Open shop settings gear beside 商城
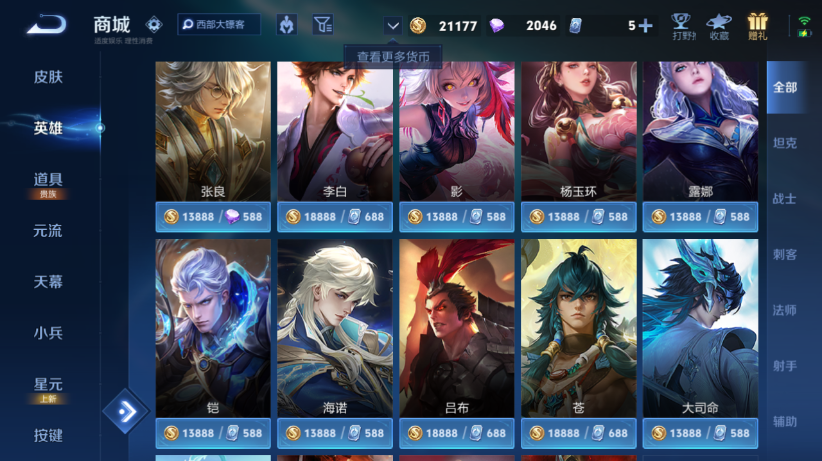822x461 pixels. 154,24
